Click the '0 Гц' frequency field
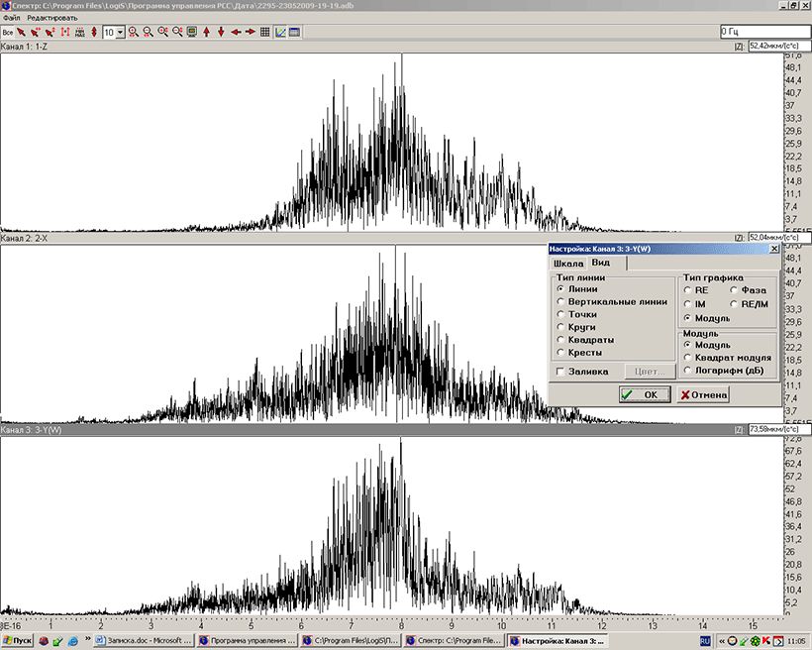 click(762, 32)
